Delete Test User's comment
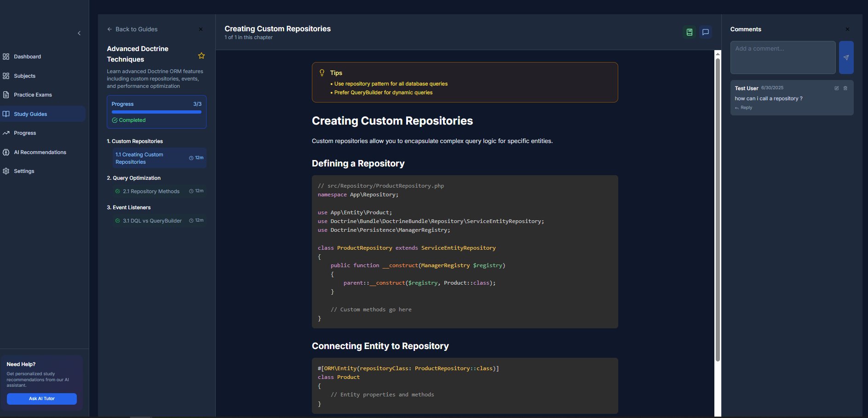Screen dimensions: 868x418 (x=845, y=88)
